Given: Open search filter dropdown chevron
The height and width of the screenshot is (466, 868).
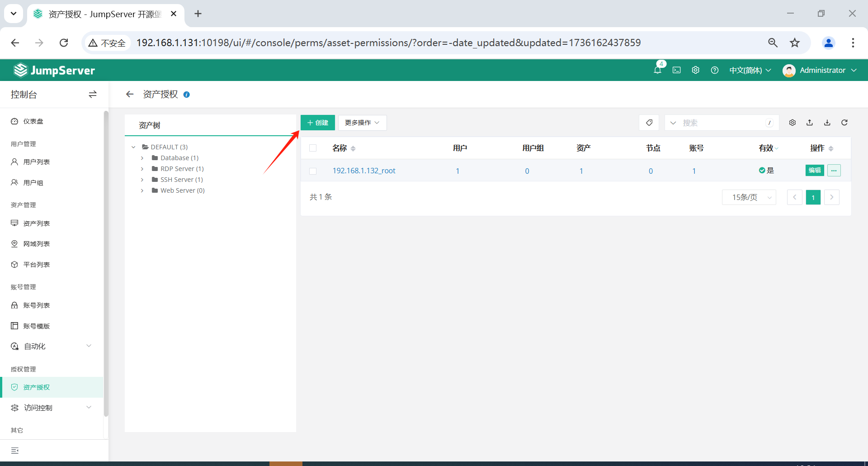Looking at the screenshot, I should [673, 123].
